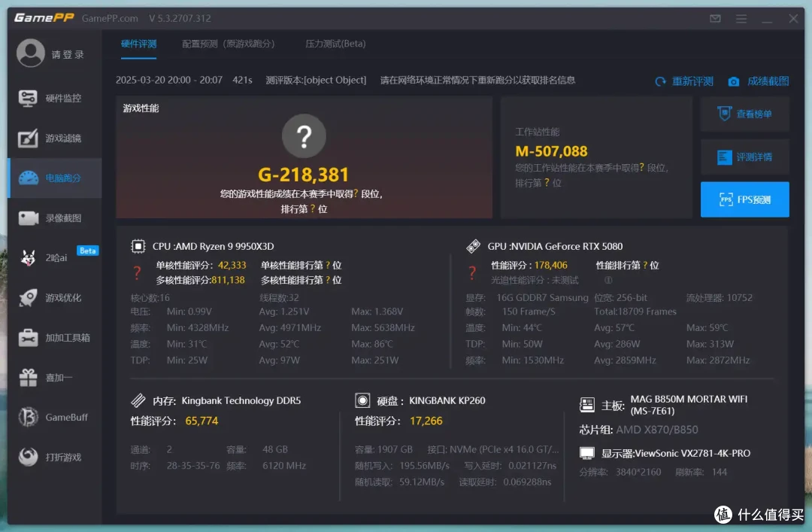Viewport: 812px width, 532px height.
Task: Open the 加加工具箱 toolbox
Action: (54, 338)
